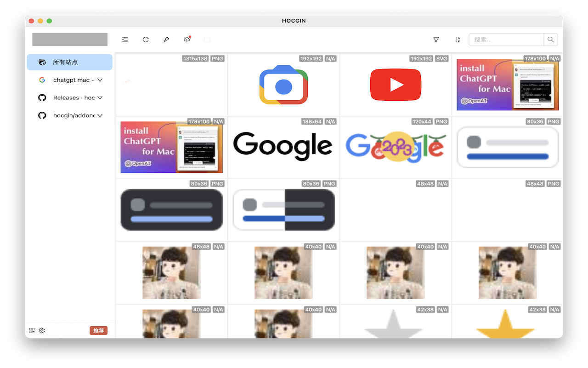Select the gray star image

[x=393, y=324]
